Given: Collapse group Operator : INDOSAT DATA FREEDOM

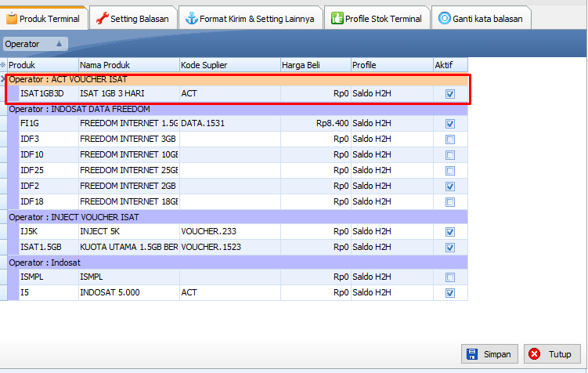Looking at the screenshot, I should pos(238,109).
